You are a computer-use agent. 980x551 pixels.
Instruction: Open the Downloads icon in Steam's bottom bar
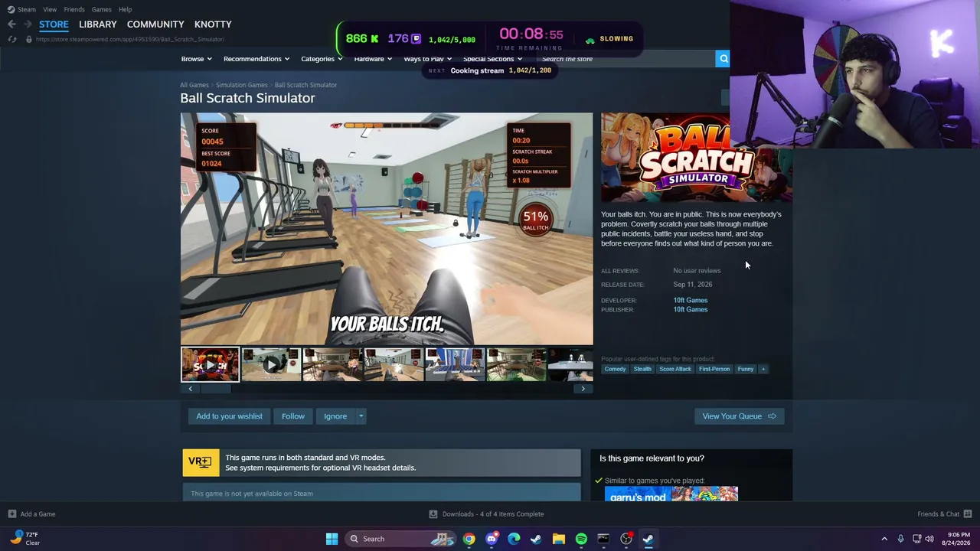(x=433, y=514)
